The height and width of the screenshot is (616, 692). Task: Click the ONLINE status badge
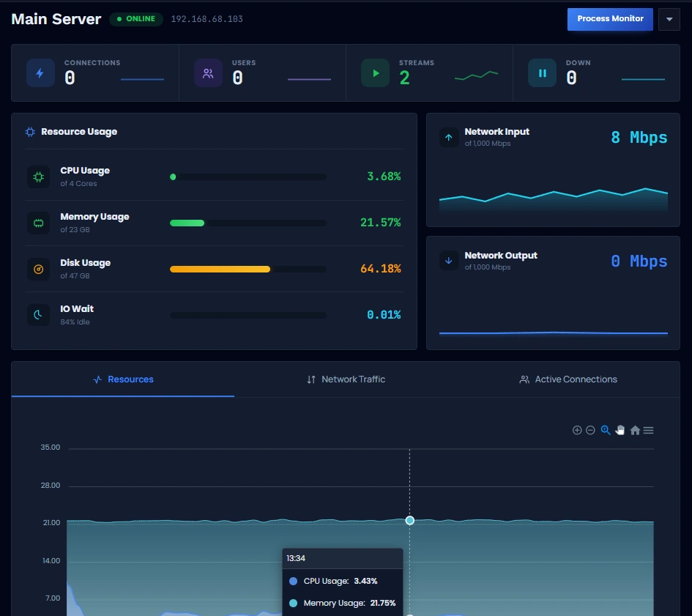pyautogui.click(x=136, y=19)
